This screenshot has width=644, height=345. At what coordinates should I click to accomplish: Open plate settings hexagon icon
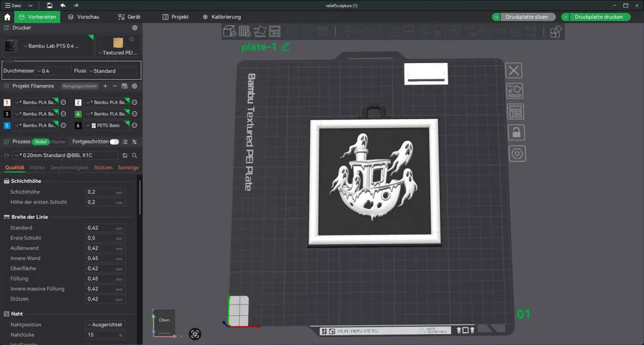517,154
